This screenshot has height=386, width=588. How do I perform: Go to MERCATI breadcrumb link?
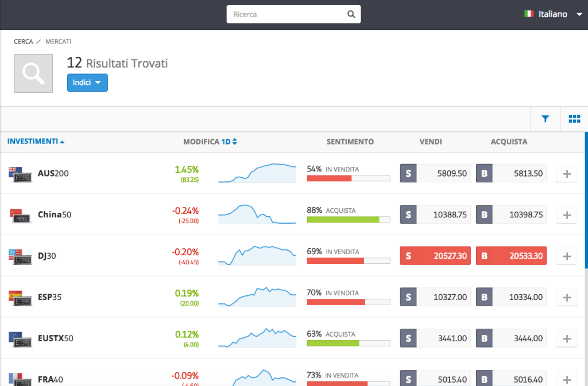tap(58, 41)
